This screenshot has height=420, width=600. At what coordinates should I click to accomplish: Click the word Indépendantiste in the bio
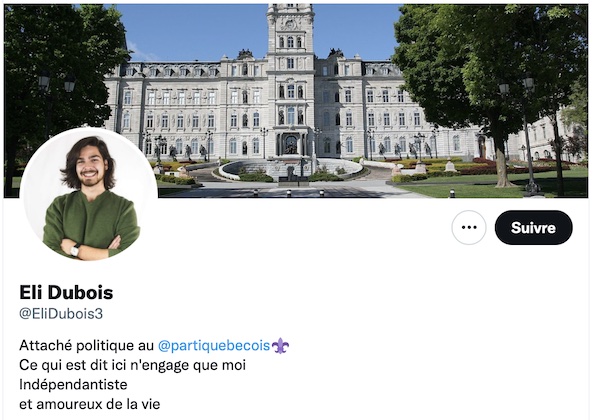click(73, 384)
